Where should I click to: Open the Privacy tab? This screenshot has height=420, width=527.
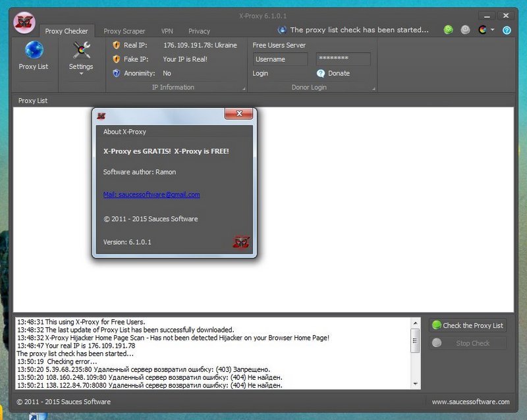(x=199, y=31)
